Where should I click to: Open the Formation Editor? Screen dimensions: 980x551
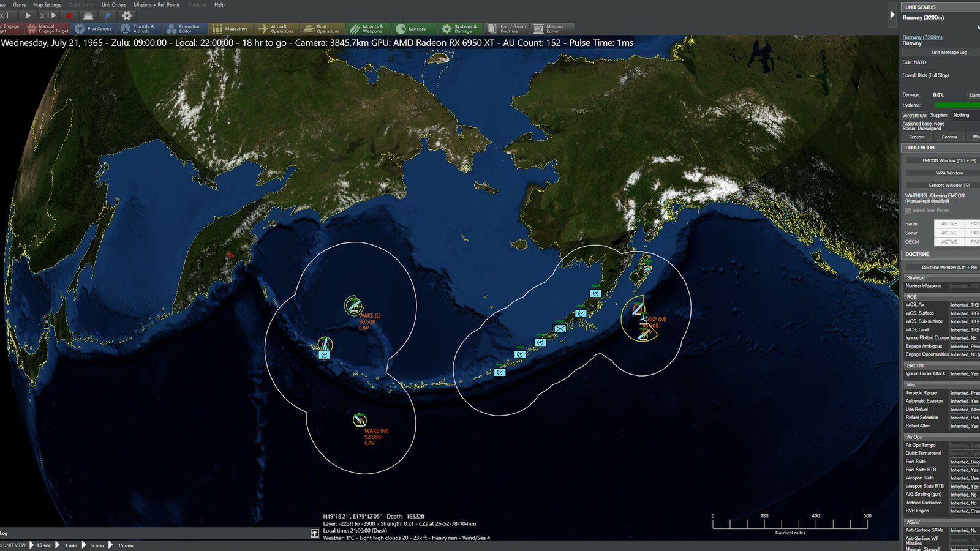click(184, 29)
